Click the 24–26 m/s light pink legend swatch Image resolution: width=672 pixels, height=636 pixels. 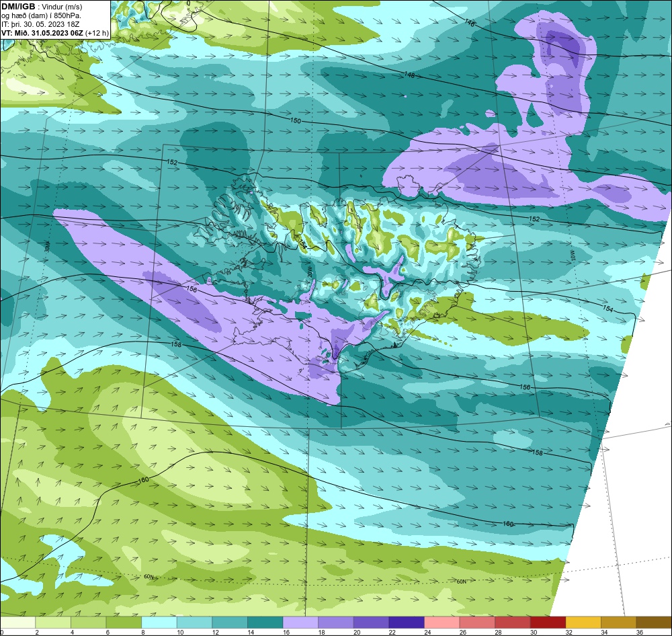click(x=442, y=623)
